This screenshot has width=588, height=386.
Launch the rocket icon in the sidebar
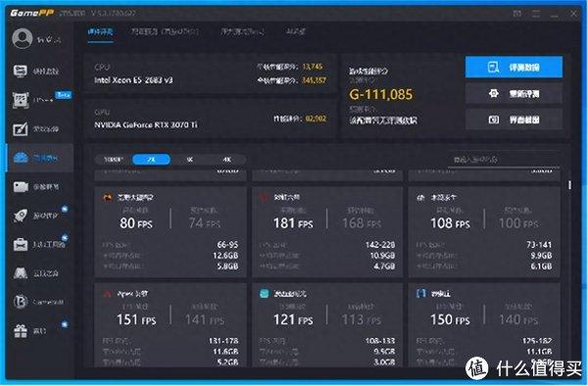21,216
